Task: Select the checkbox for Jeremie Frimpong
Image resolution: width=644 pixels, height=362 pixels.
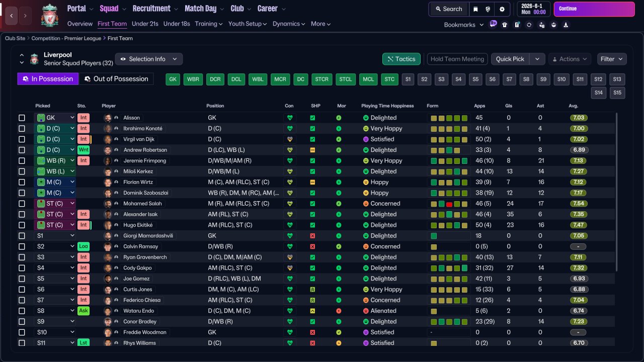Action: click(x=22, y=161)
